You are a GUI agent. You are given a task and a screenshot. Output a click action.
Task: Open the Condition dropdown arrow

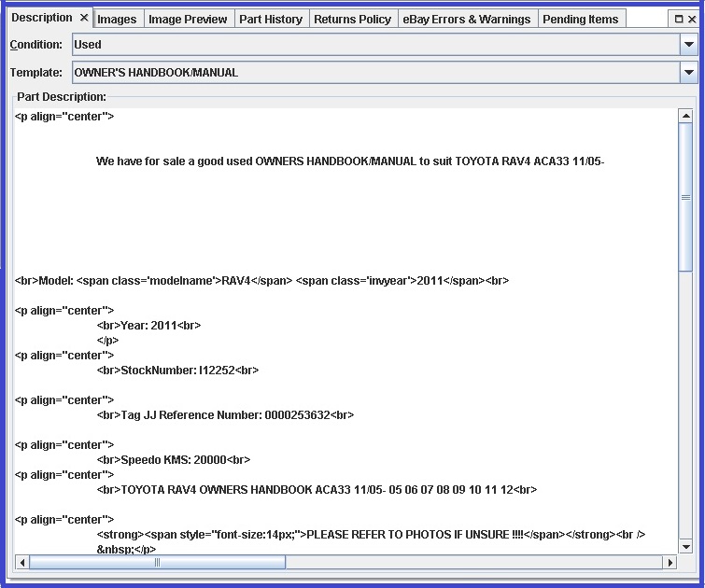(x=689, y=44)
